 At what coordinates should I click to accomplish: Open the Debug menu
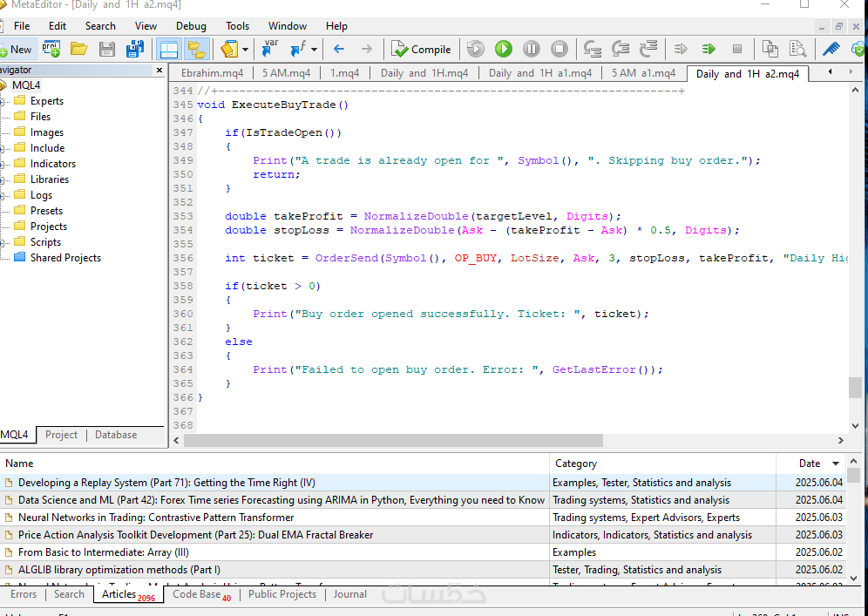click(x=191, y=26)
